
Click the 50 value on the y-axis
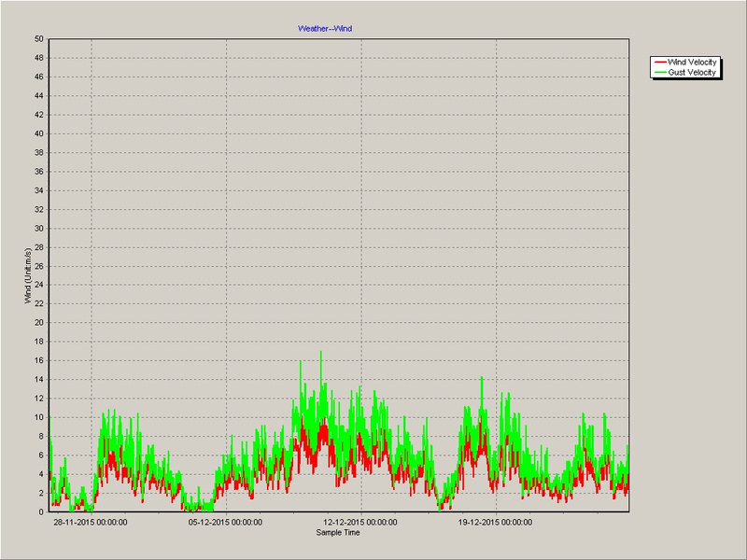point(38,39)
